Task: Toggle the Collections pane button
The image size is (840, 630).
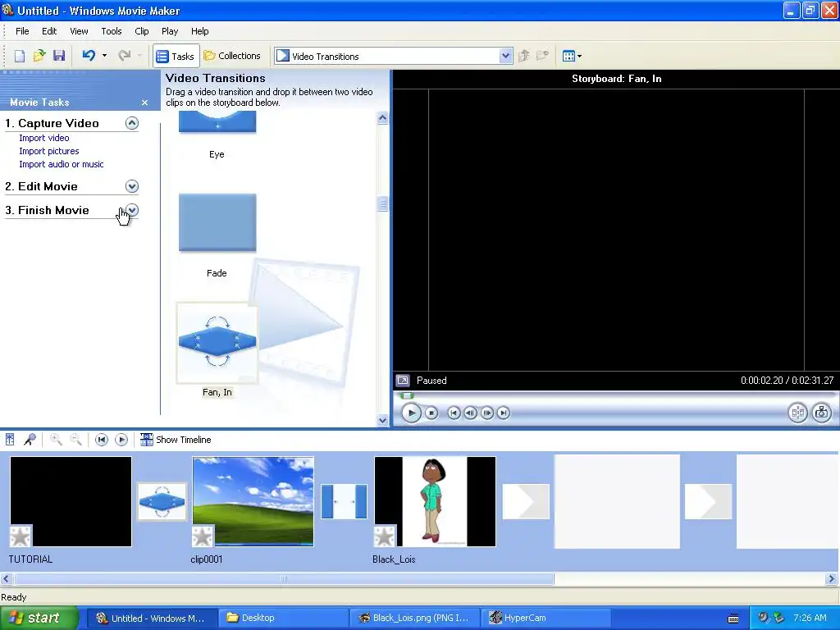Action: [x=232, y=56]
